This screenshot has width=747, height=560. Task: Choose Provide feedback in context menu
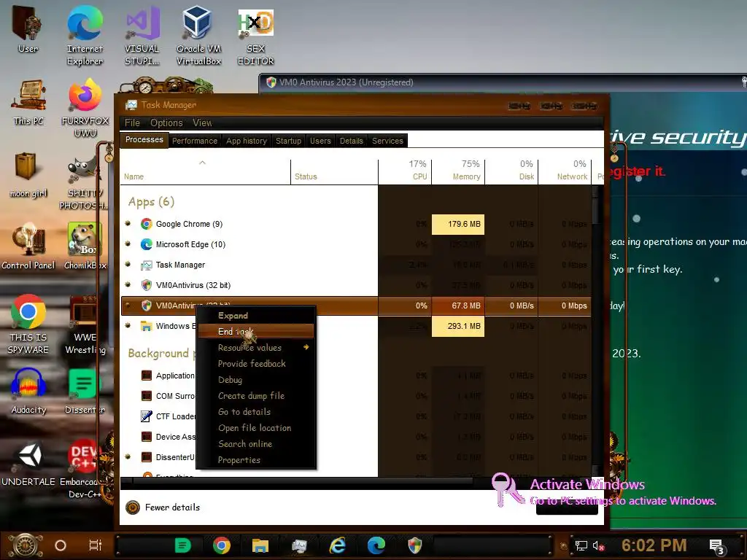(x=255, y=363)
